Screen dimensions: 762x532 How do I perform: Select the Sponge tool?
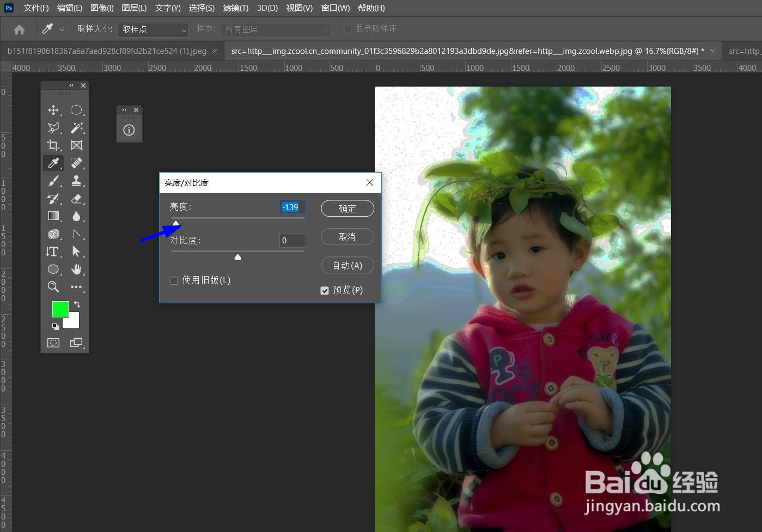53,234
